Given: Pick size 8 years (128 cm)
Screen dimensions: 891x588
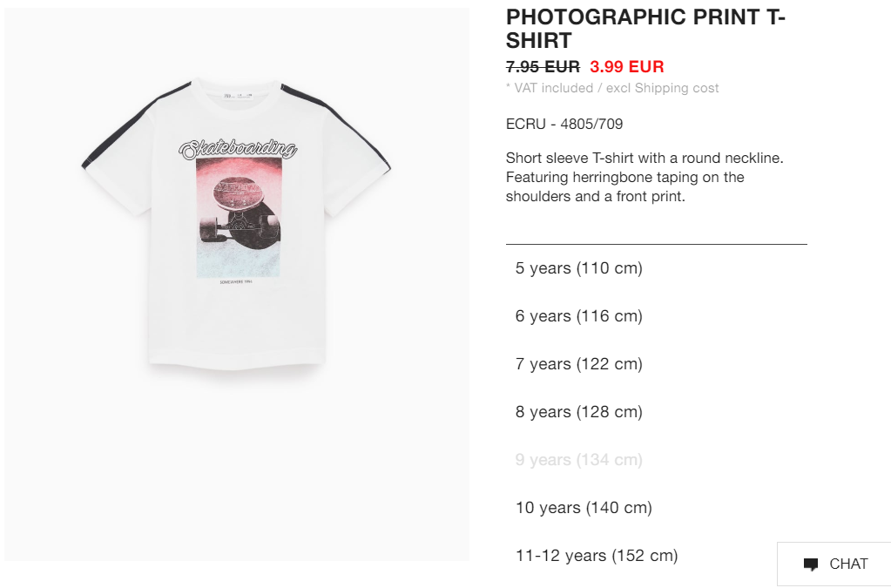Looking at the screenshot, I should pyautogui.click(x=579, y=412).
